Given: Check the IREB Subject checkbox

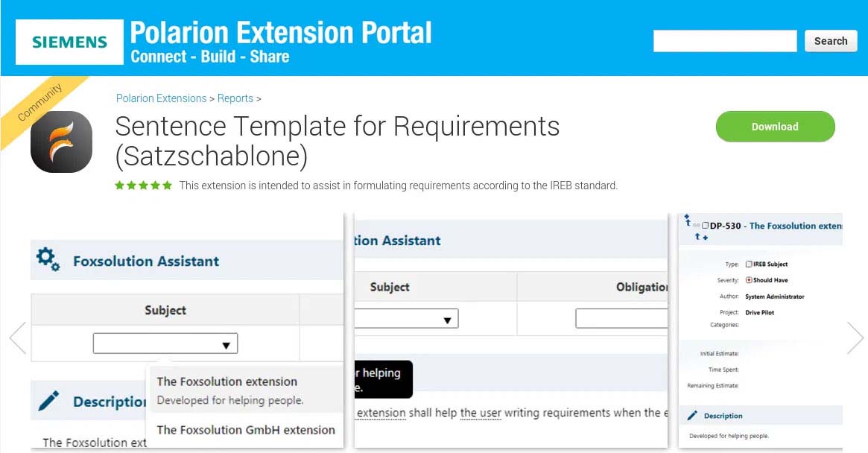Looking at the screenshot, I should (749, 264).
